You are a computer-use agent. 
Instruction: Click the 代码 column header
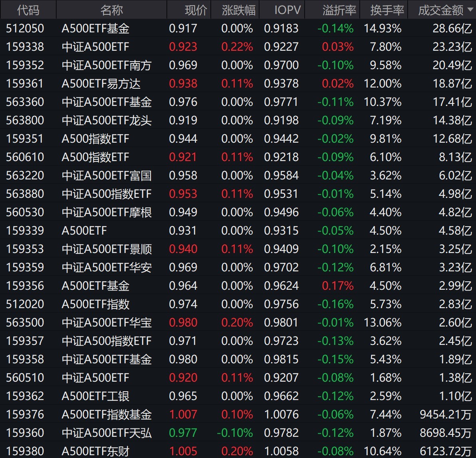(28, 10)
